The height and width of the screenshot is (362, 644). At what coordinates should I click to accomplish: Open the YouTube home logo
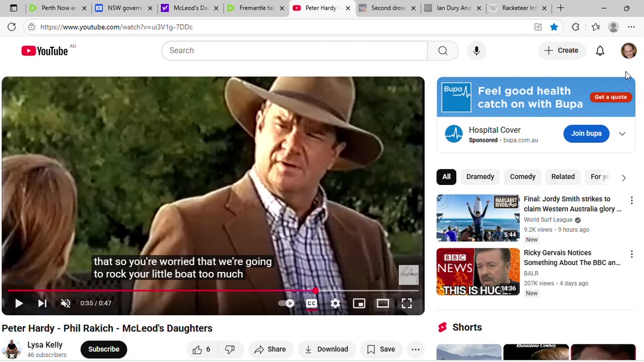[x=44, y=51]
